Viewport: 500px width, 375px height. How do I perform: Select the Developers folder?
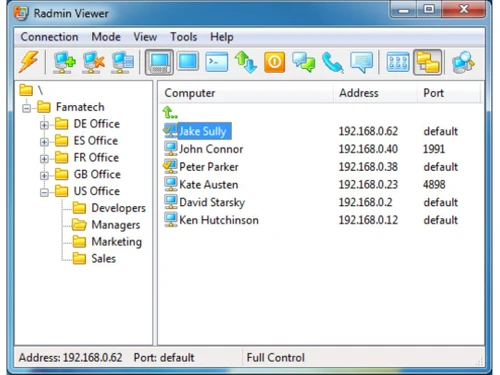tap(109, 208)
